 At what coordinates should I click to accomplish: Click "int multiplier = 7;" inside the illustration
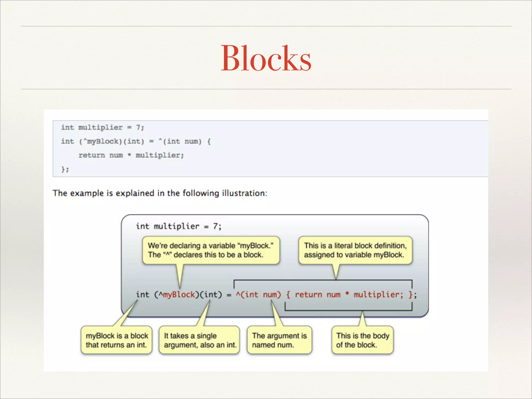179,226
